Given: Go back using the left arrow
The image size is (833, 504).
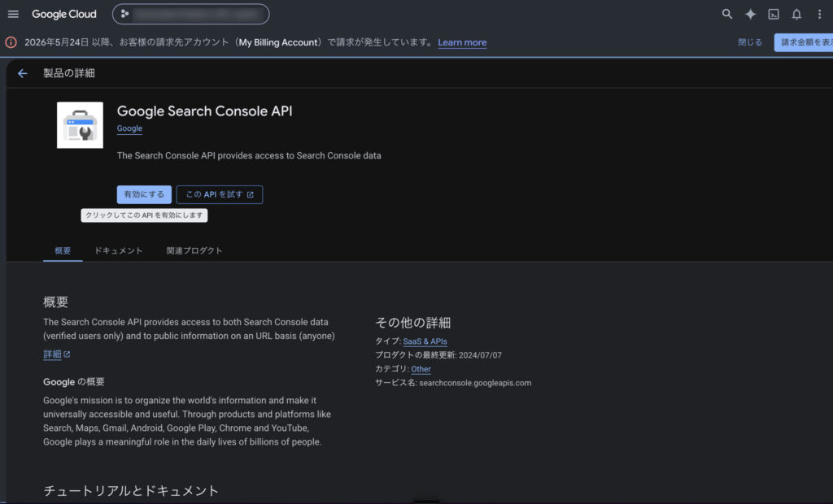Looking at the screenshot, I should click(x=22, y=73).
